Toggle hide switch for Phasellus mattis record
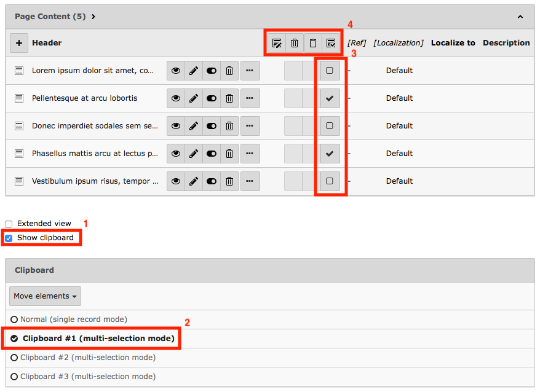Image resolution: width=540 pixels, height=392 pixels. coord(212,154)
